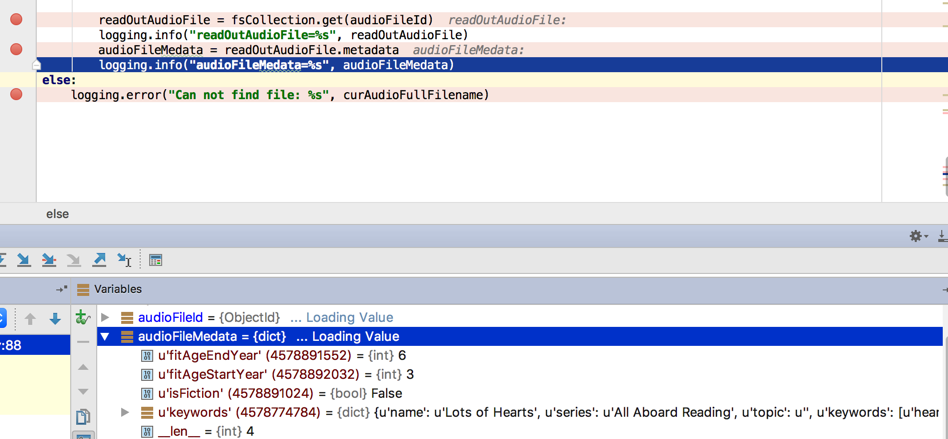
Task: Click the 'else' breadcrumb item
Action: [57, 214]
